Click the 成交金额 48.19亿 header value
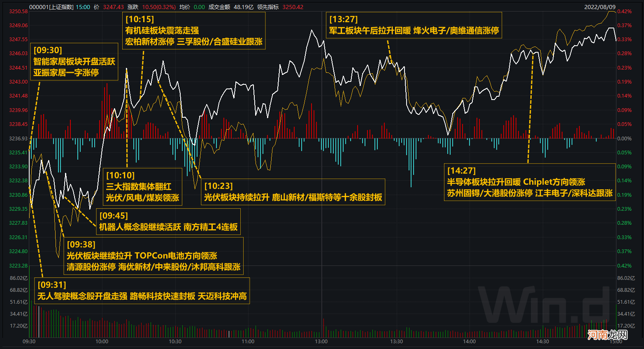The height and width of the screenshot is (349, 644). click(244, 7)
